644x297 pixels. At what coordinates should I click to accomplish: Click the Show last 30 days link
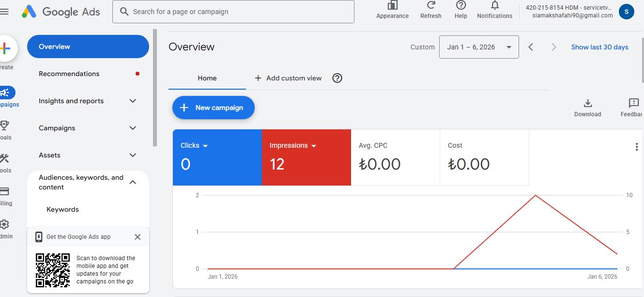tap(599, 47)
